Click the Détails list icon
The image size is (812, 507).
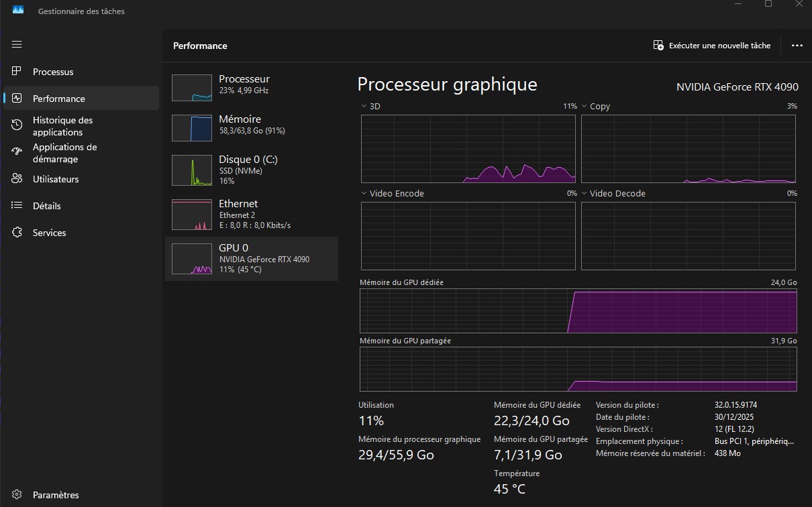[17, 206]
